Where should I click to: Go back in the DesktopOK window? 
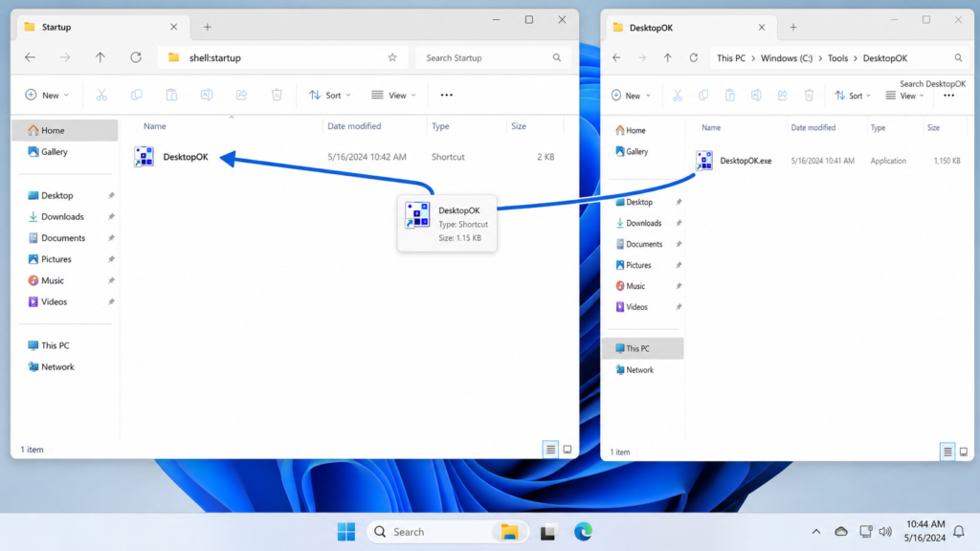(616, 57)
